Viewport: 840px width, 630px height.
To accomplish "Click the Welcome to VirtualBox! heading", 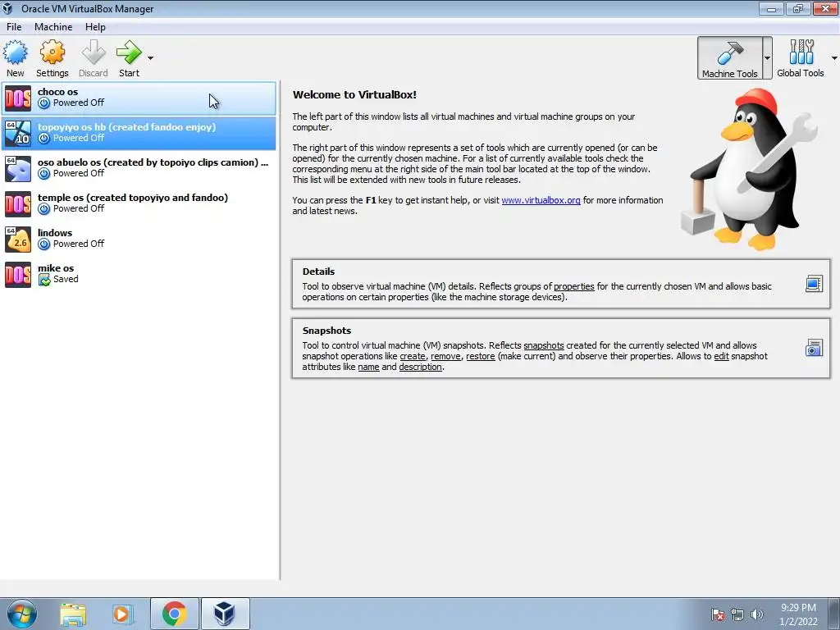I will tap(354, 95).
